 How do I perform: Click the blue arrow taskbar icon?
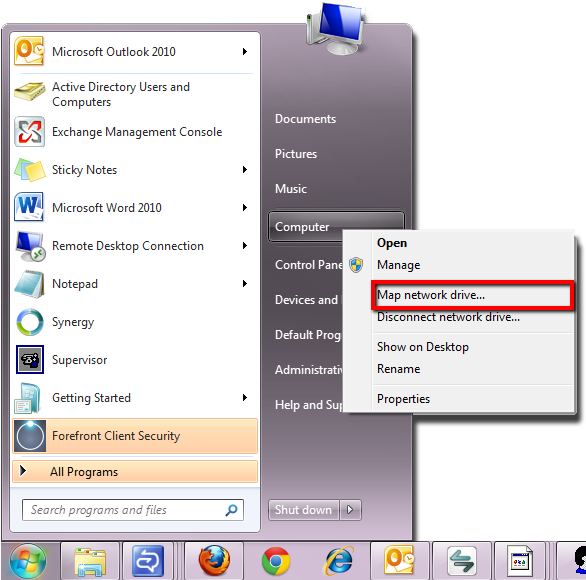click(x=148, y=561)
